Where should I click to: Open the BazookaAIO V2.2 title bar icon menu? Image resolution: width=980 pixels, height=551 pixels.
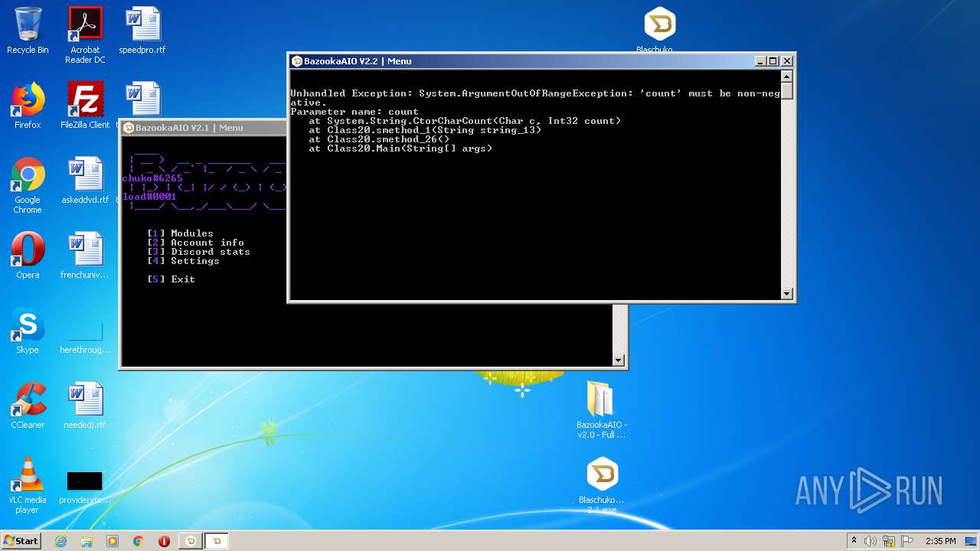coord(297,61)
